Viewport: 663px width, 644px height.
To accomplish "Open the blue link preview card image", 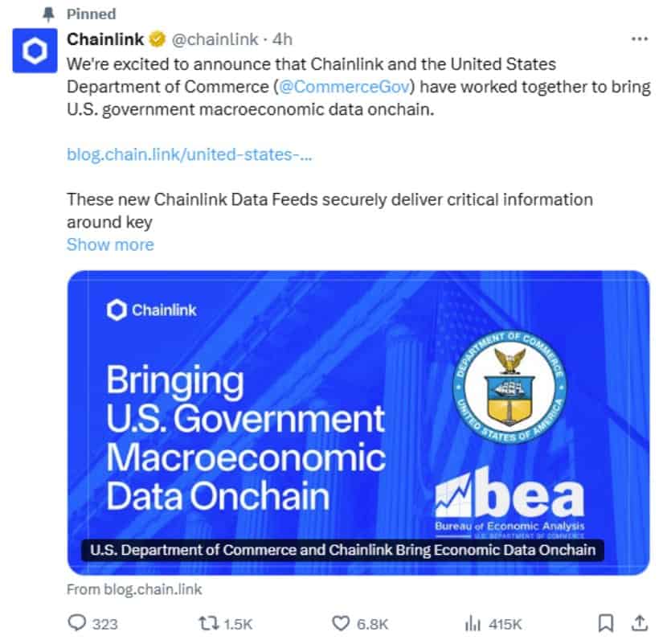I will (358, 422).
